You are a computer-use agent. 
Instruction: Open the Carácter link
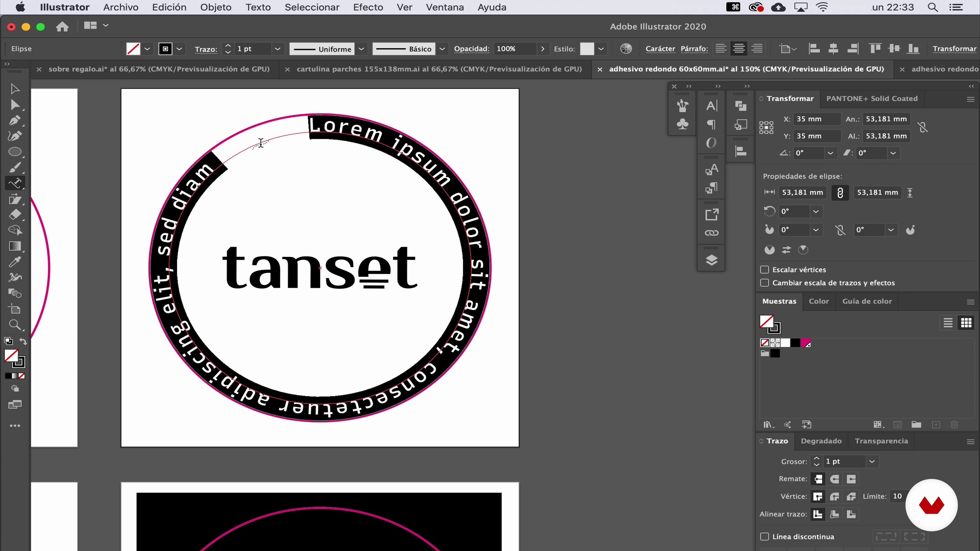[x=660, y=49]
